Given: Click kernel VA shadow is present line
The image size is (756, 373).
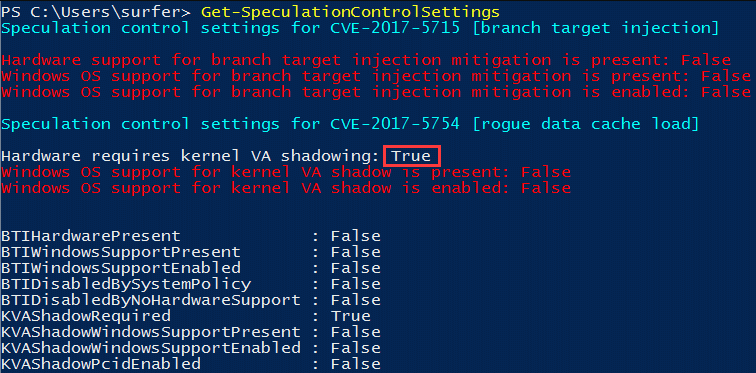Looking at the screenshot, I should tap(286, 172).
